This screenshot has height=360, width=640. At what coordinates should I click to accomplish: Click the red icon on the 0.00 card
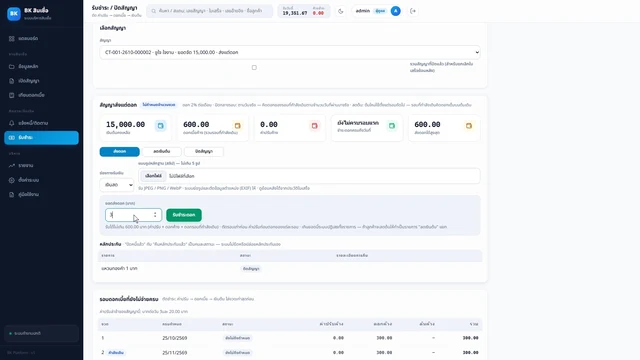click(314, 126)
